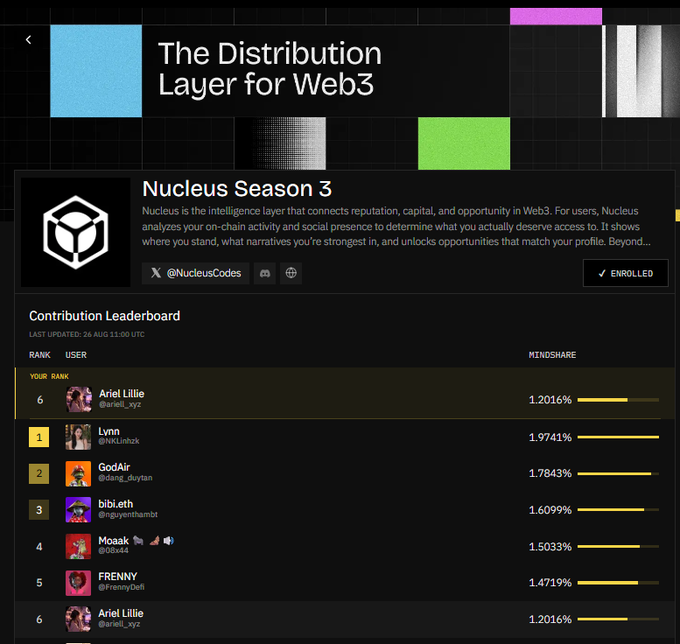Open the website globe icon
This screenshot has width=680, height=644.
(x=291, y=273)
